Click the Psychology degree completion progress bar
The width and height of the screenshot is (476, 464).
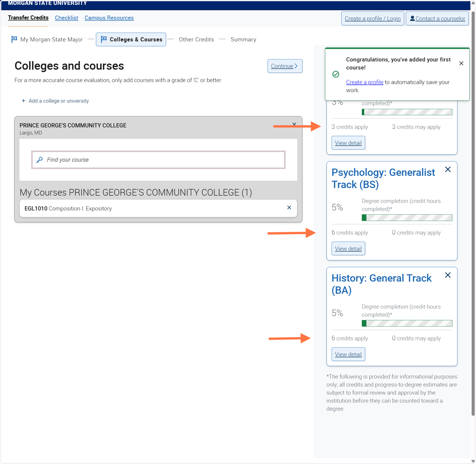(407, 218)
